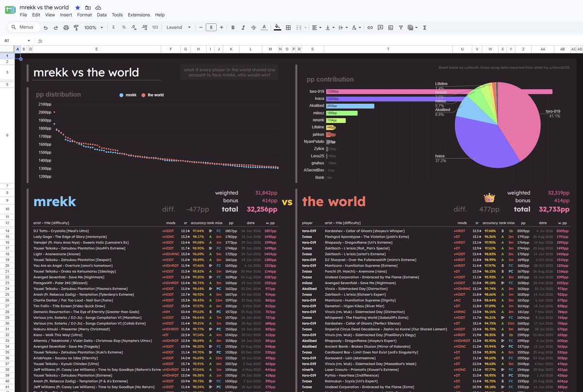Toggle strikethrough formatting

(254, 28)
